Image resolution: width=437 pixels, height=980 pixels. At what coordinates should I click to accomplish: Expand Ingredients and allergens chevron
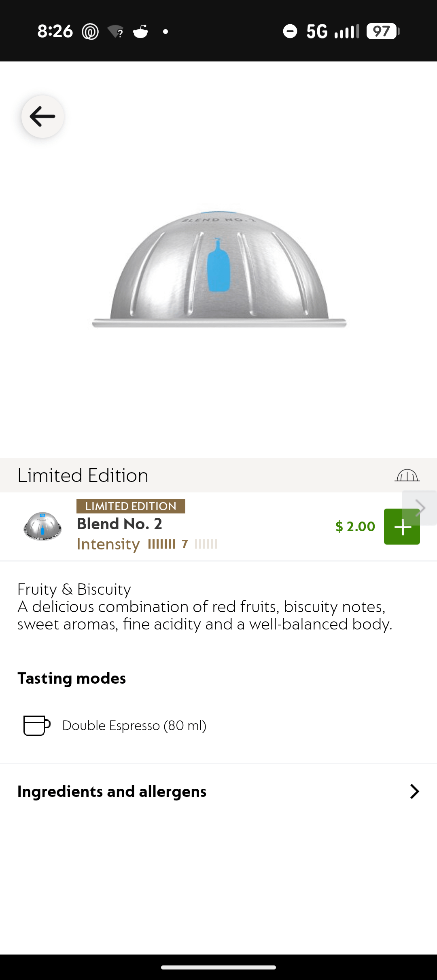click(x=414, y=791)
